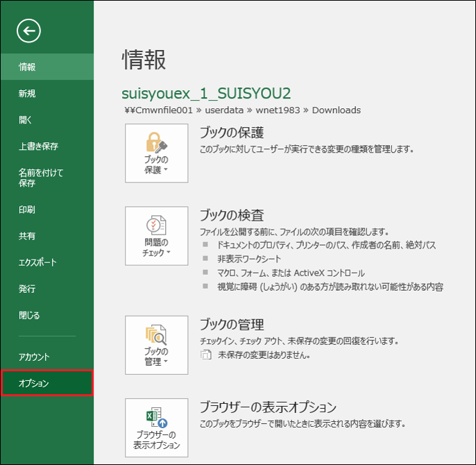Choose 名前を付けて保存 in the sidebar
Image resolution: width=476 pixels, height=465 pixels.
pyautogui.click(x=47, y=178)
